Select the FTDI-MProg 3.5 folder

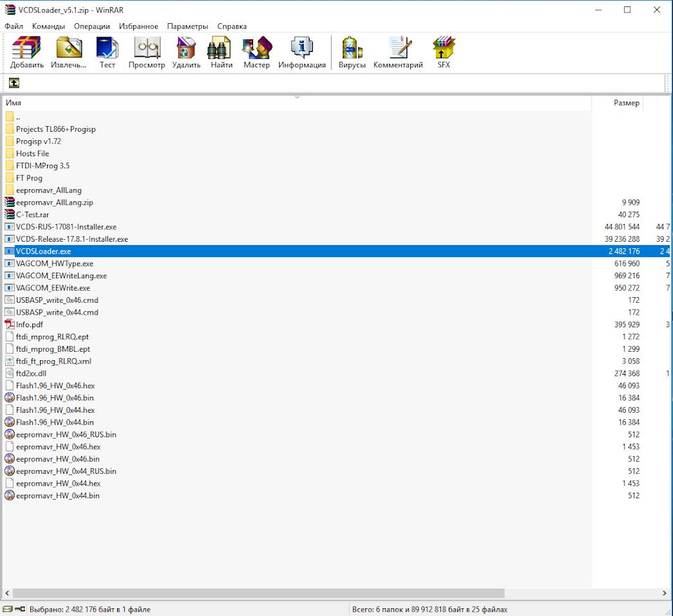(x=43, y=165)
